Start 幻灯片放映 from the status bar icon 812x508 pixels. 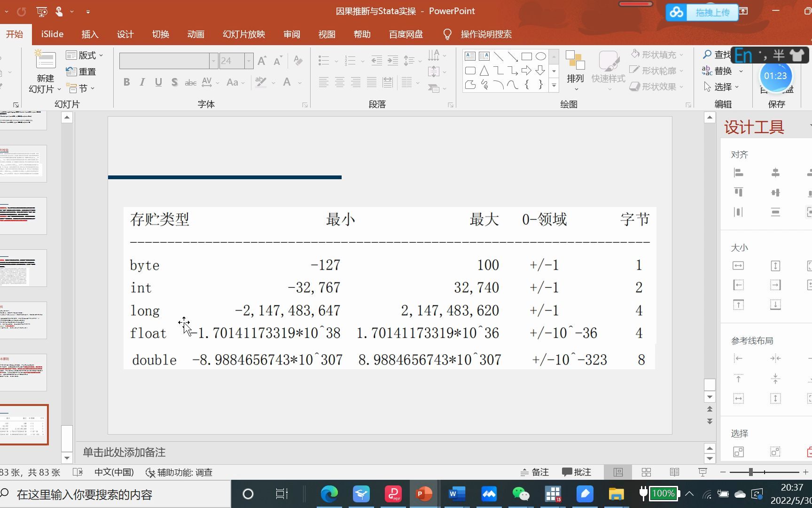702,472
